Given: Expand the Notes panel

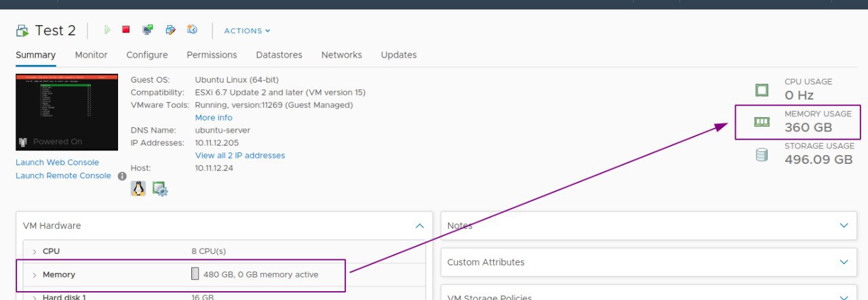Looking at the screenshot, I should (x=844, y=226).
